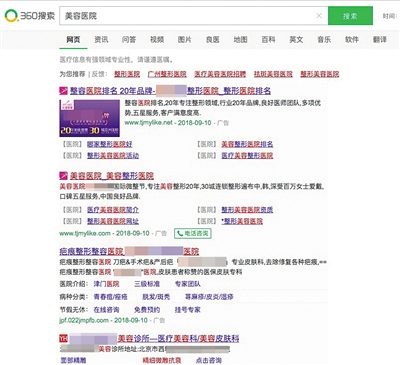This screenshot has width=400, height=365.
Task: Open sublink 整形美容医院资质
Action: point(247,210)
